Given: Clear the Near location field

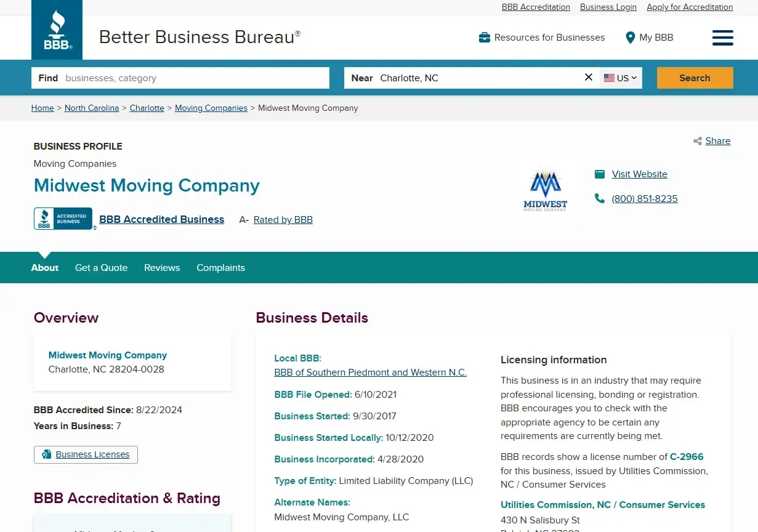Looking at the screenshot, I should coord(588,78).
